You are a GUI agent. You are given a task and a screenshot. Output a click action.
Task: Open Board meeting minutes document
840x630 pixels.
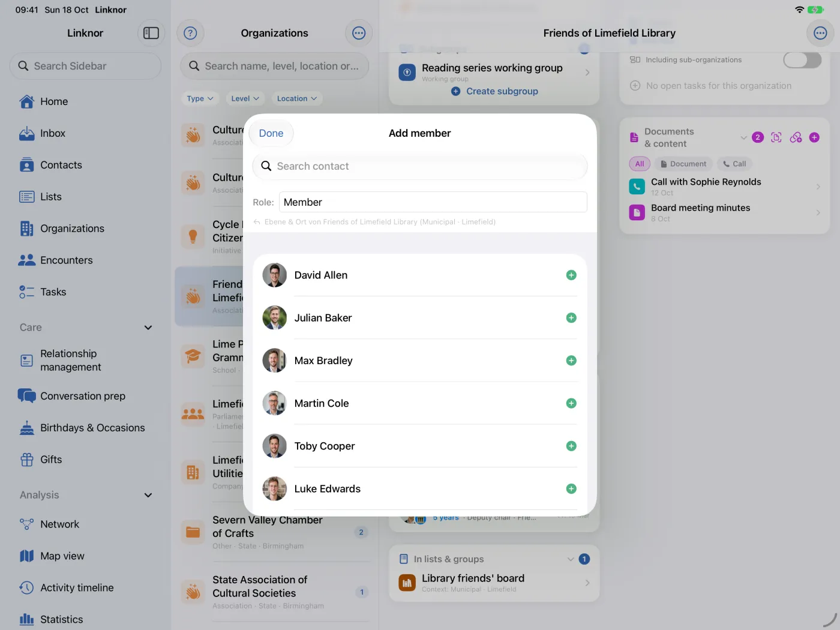[x=725, y=213]
